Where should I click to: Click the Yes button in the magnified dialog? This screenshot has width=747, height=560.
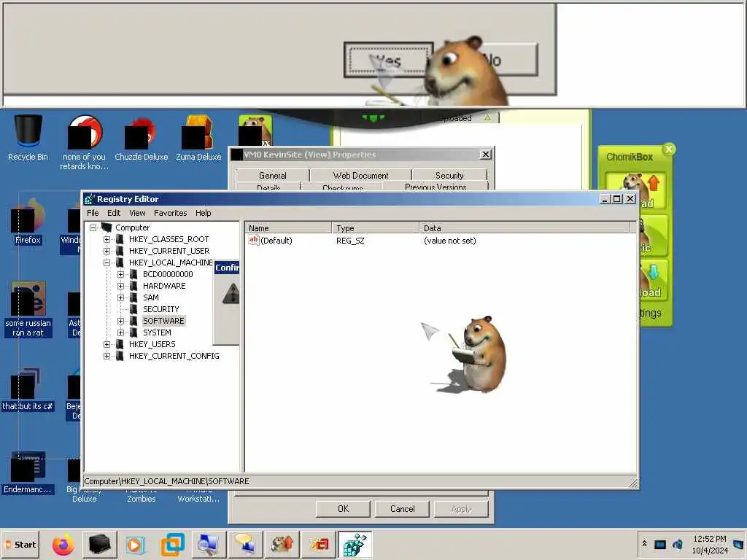click(x=388, y=60)
